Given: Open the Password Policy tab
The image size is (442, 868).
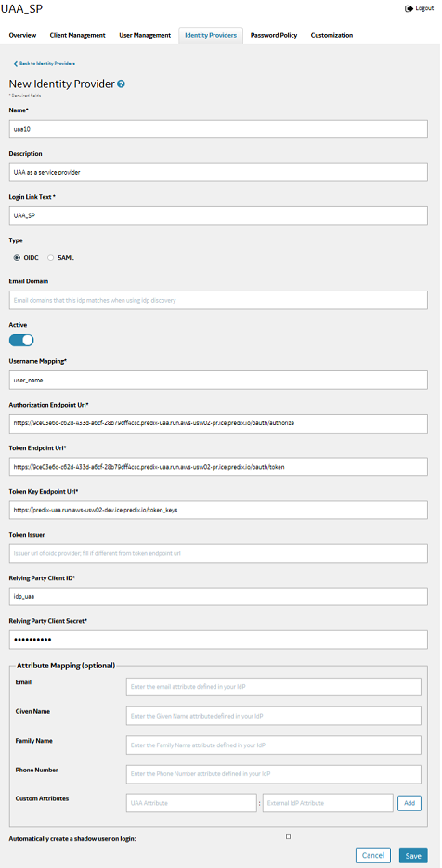Looking at the screenshot, I should pyautogui.click(x=274, y=35).
